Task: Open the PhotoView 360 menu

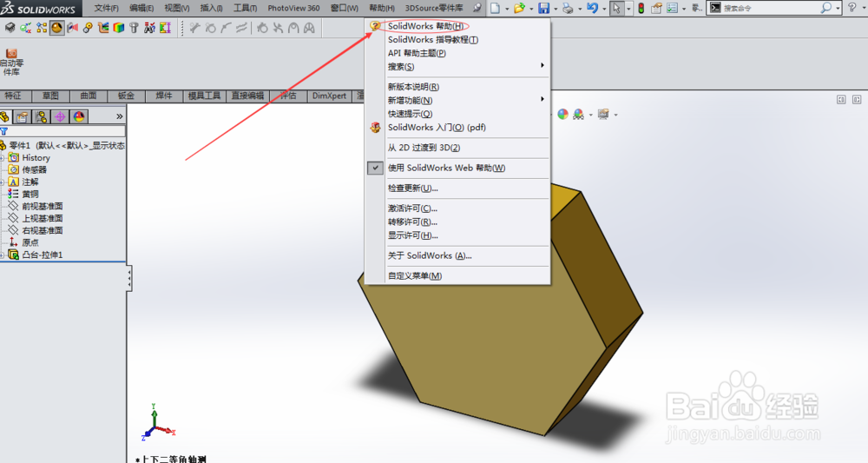Action: coord(293,9)
